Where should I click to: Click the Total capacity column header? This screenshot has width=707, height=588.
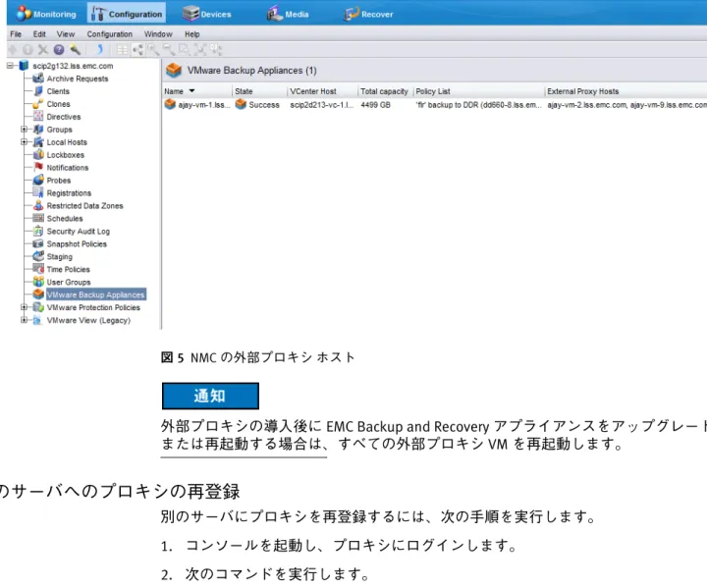pos(385,91)
